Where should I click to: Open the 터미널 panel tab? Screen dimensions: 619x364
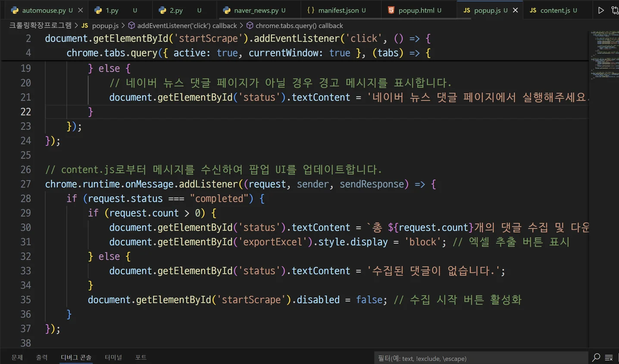coord(113,357)
